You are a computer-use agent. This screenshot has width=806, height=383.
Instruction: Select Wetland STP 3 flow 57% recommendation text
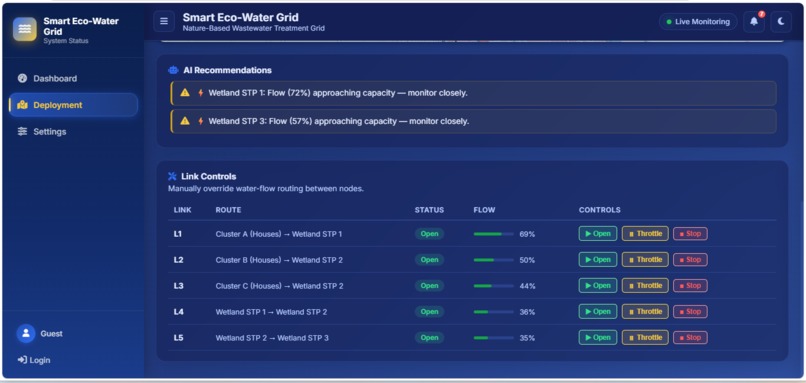(338, 121)
